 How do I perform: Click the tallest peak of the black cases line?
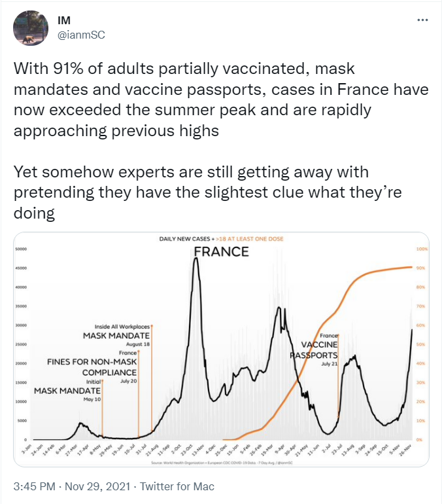click(195, 259)
